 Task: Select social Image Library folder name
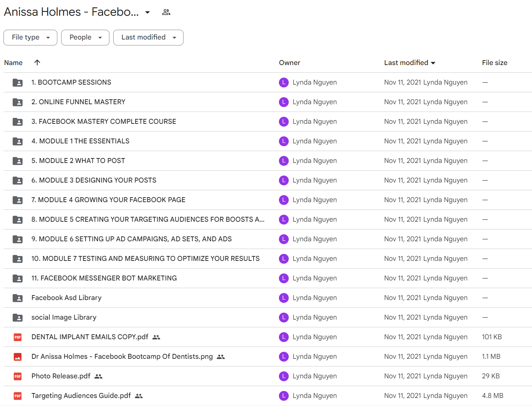point(64,317)
